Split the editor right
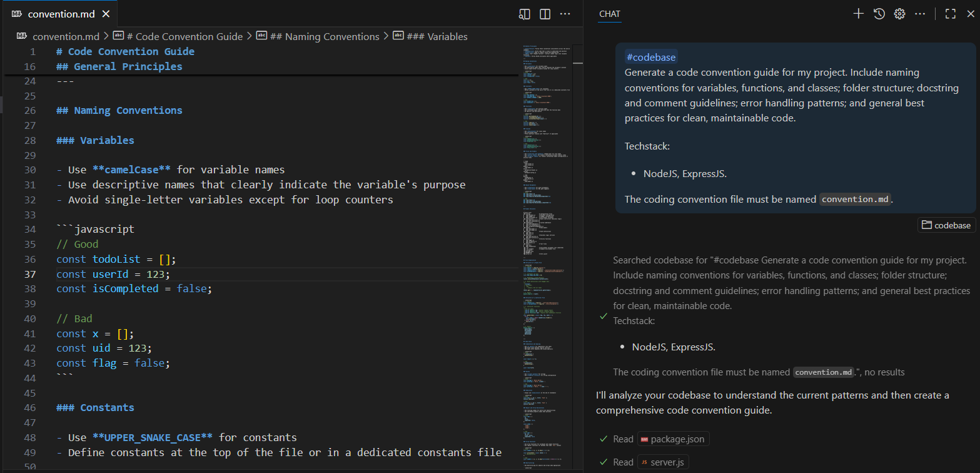980x473 pixels. tap(545, 14)
